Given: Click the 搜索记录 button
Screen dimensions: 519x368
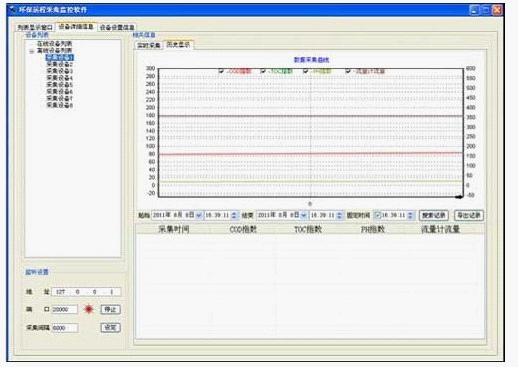Looking at the screenshot, I should point(433,215).
